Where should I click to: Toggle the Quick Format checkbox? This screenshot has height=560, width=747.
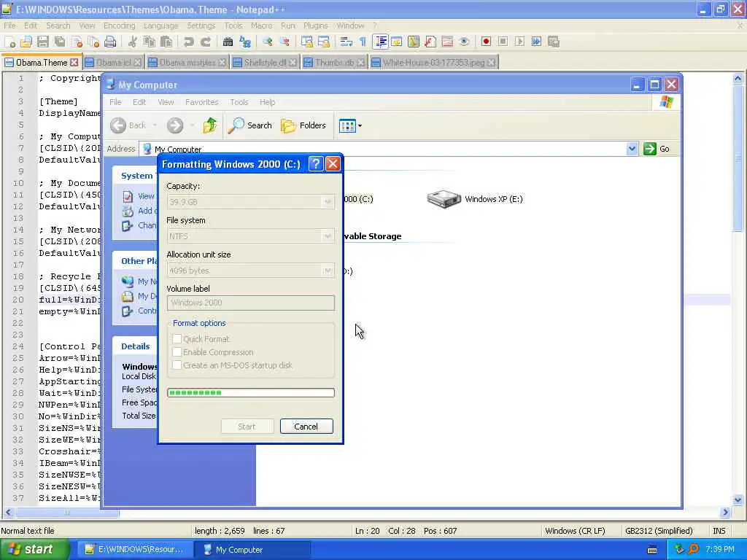pyautogui.click(x=177, y=339)
